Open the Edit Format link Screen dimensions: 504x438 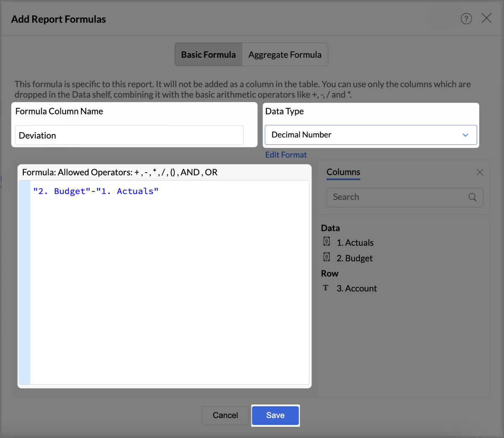pos(286,155)
